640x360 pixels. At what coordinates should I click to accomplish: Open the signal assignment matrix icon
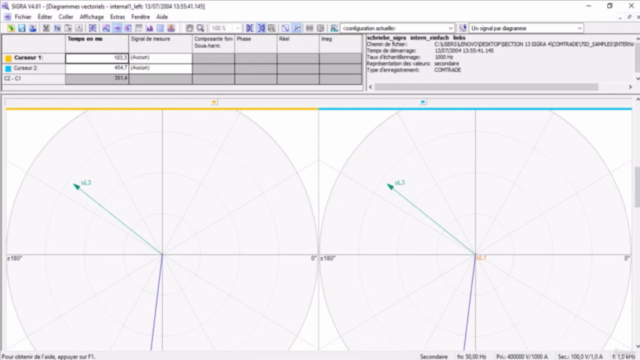coord(93,28)
